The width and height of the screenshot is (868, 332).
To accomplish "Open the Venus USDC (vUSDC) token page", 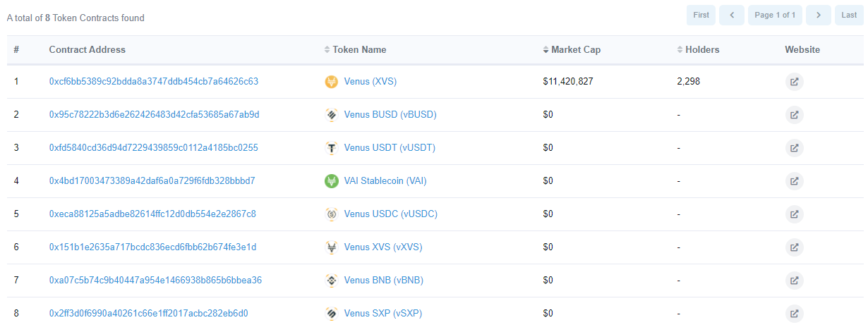I will [x=391, y=214].
